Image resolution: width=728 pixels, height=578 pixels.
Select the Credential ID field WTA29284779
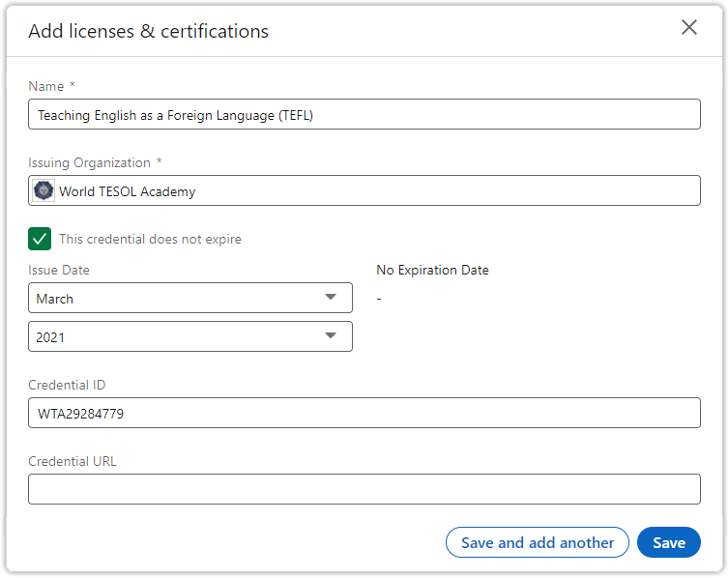364,413
